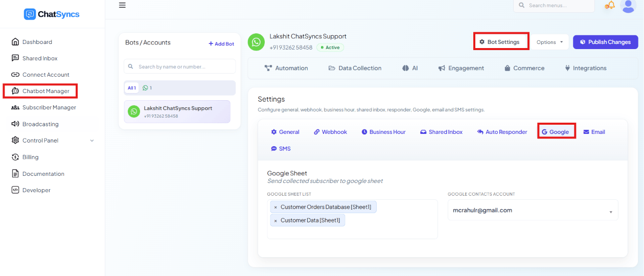Click the Integrations plug icon
The width and height of the screenshot is (644, 276).
click(567, 68)
